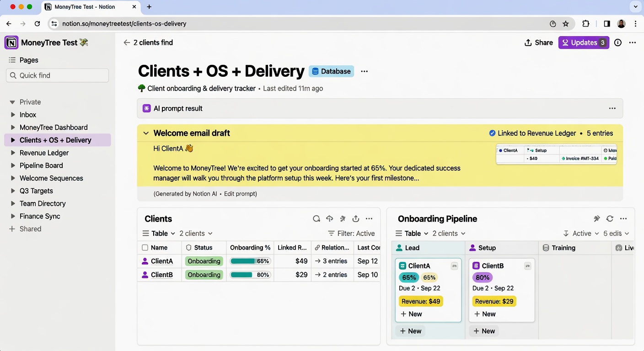Reload the page in the browser
644x351 pixels.
37,24
